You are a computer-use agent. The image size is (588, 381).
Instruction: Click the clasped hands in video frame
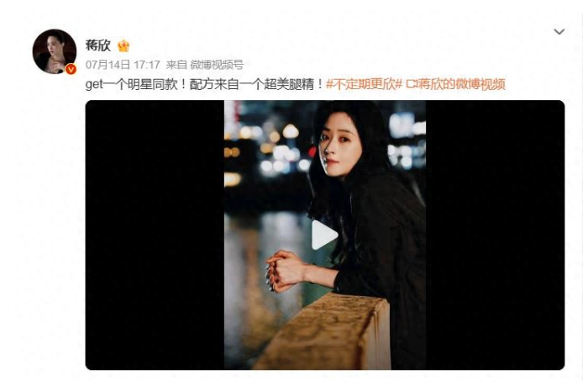(285, 271)
